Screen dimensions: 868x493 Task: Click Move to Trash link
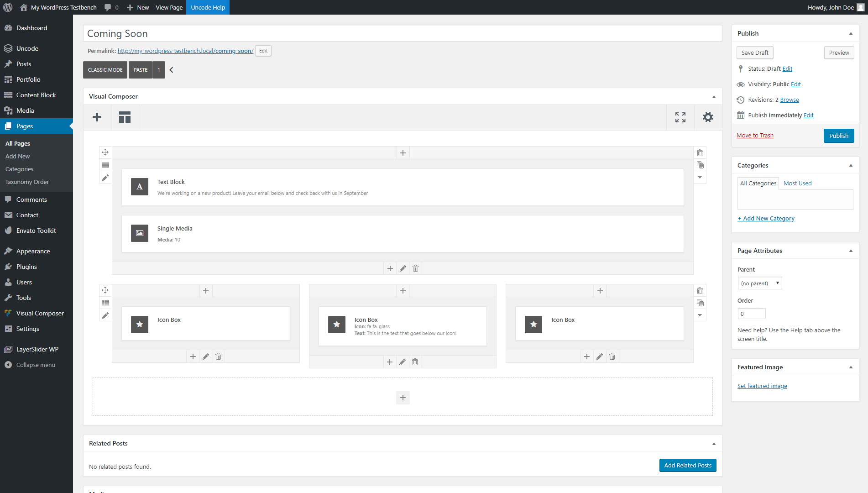pos(755,135)
